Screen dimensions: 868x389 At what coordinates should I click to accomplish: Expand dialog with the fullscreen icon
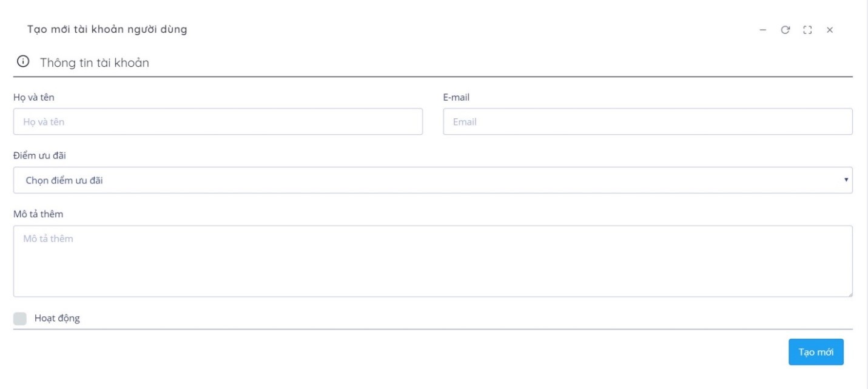[807, 30]
